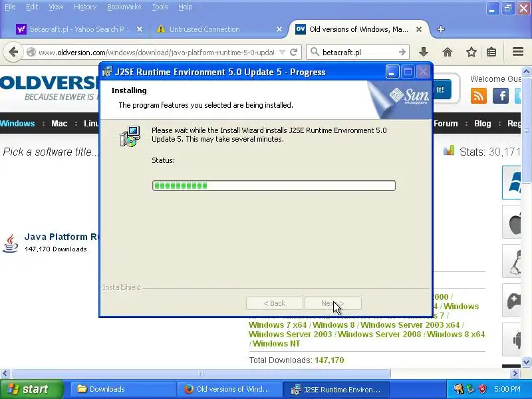Select the Apple logo sidebar icon
This screenshot has height=399, width=532.
512,223
